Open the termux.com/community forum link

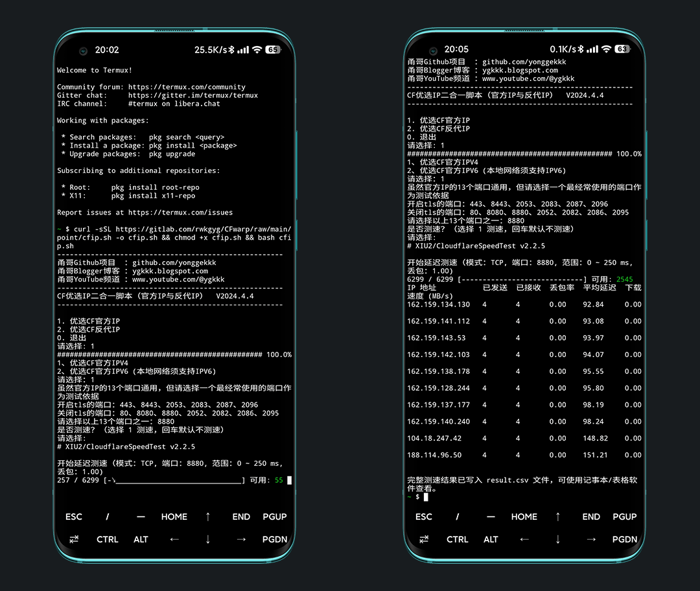coord(187,87)
